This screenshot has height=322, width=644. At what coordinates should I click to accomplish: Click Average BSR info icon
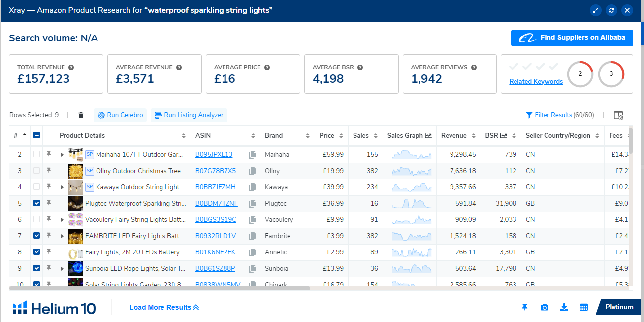(360, 67)
